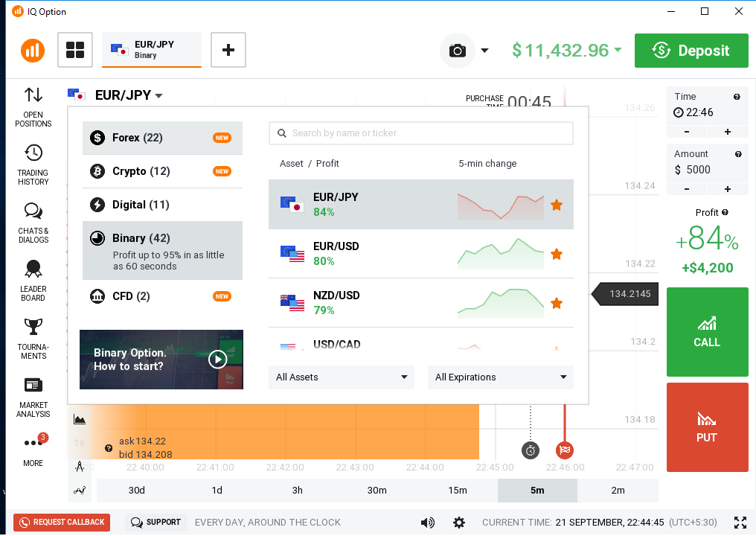Increase expiry with the Time plus stepper
Screen dimensions: 756x536
pyautogui.click(x=728, y=131)
